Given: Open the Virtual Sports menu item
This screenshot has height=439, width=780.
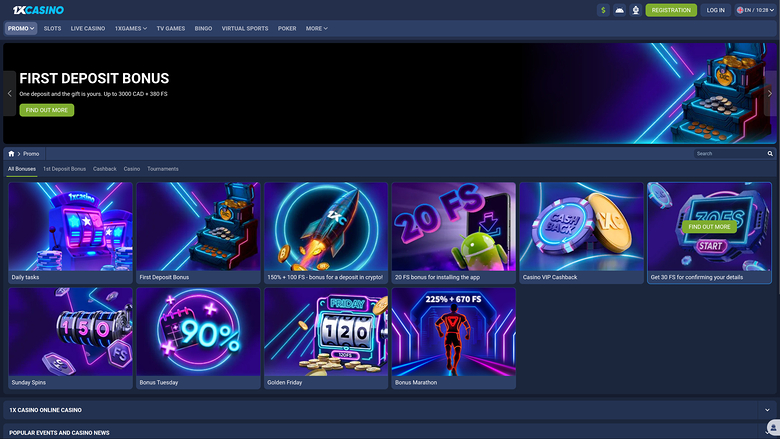Looking at the screenshot, I should pyautogui.click(x=245, y=28).
